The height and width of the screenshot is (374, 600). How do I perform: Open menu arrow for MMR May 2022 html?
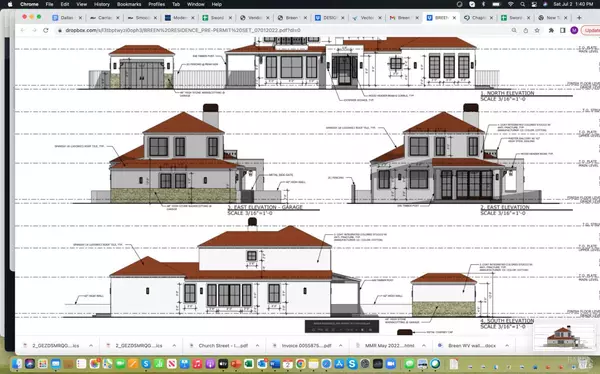click(424, 346)
